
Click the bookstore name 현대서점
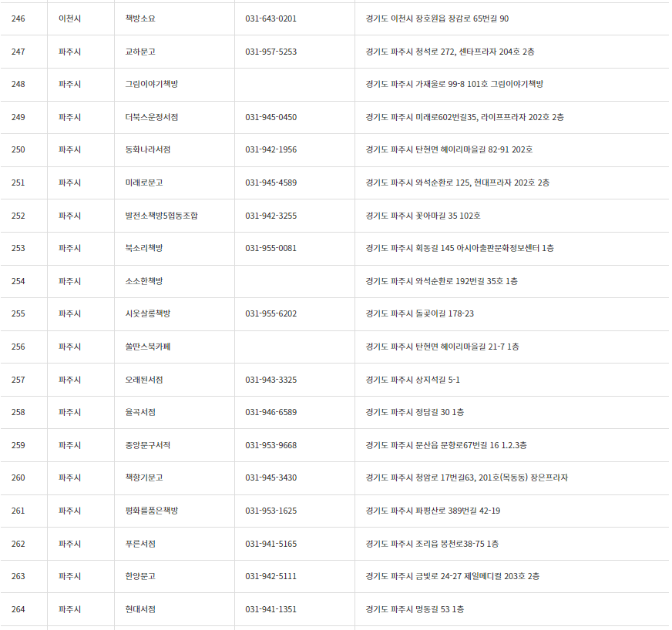click(140, 609)
